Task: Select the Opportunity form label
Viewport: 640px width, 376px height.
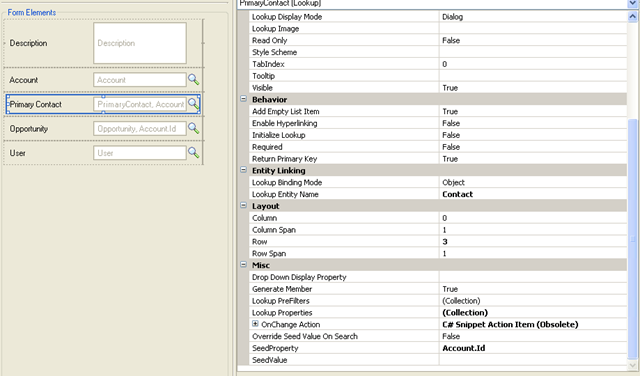Action: 29,129
